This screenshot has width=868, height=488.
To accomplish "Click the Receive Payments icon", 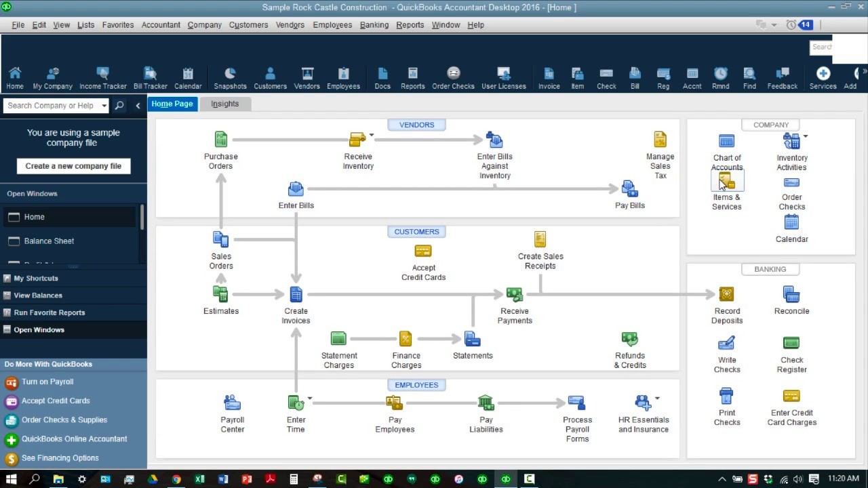I will (x=514, y=294).
